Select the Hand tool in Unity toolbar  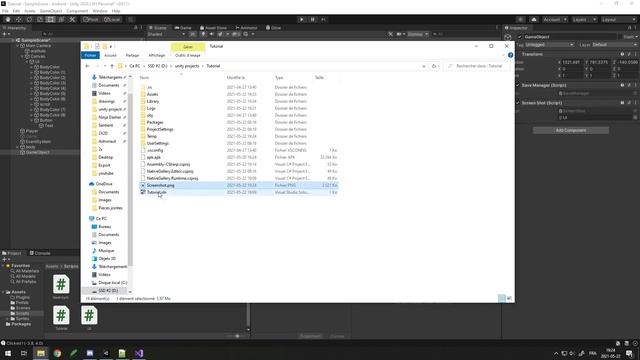tap(8, 19)
